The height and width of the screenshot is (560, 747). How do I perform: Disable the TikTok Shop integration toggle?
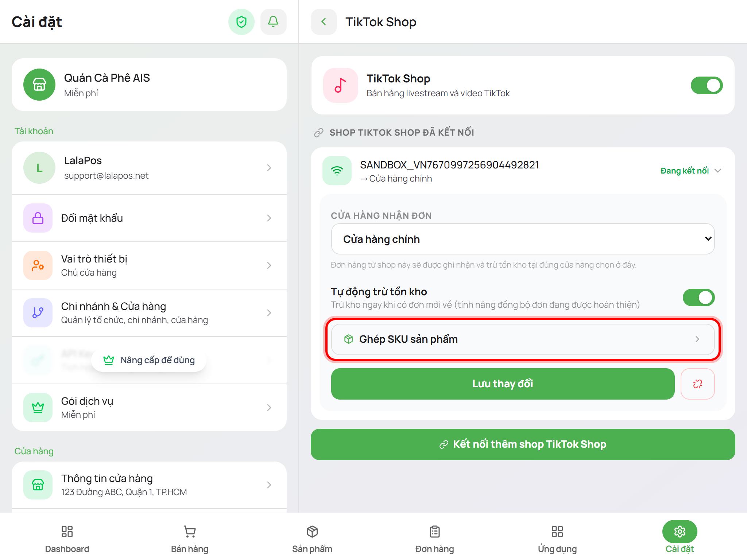tap(707, 85)
